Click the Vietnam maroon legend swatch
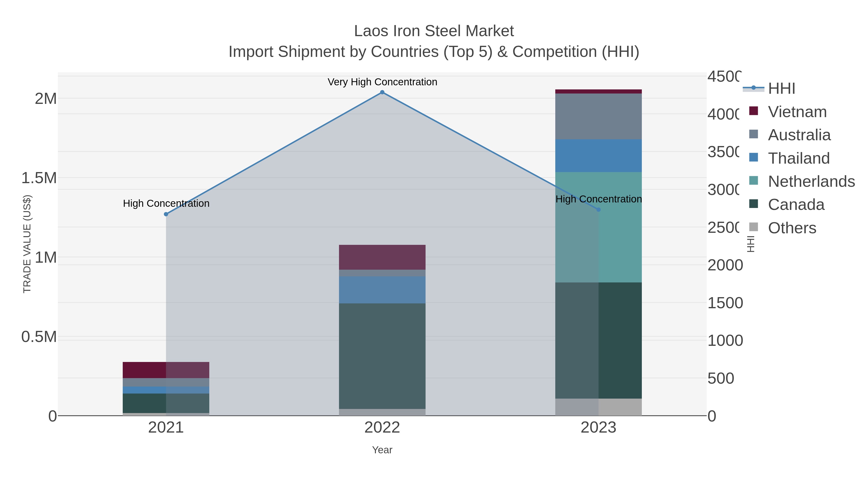Image resolution: width=868 pixels, height=488 pixels. [x=753, y=111]
